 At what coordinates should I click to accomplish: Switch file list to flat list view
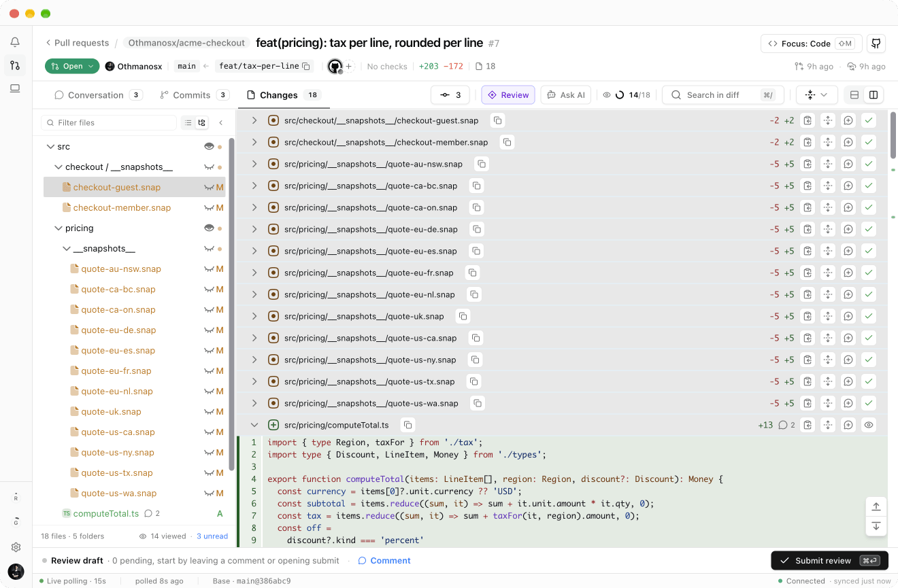pos(188,122)
